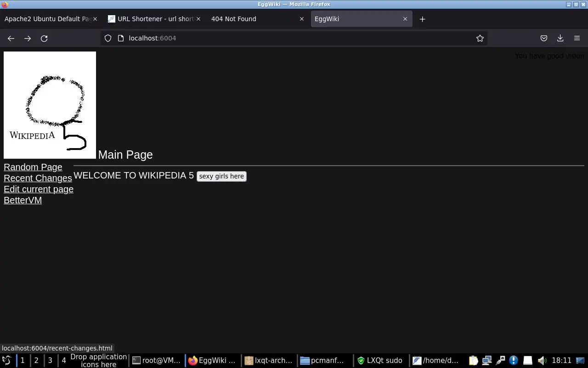Screen dimensions: 588x368
Task: Switch to virtual desktop 2
Action: click(36, 360)
